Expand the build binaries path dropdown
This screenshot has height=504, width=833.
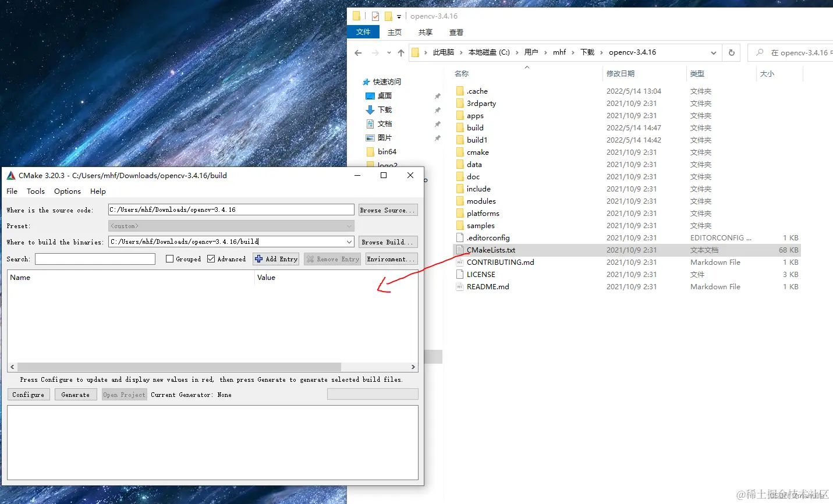[349, 242]
